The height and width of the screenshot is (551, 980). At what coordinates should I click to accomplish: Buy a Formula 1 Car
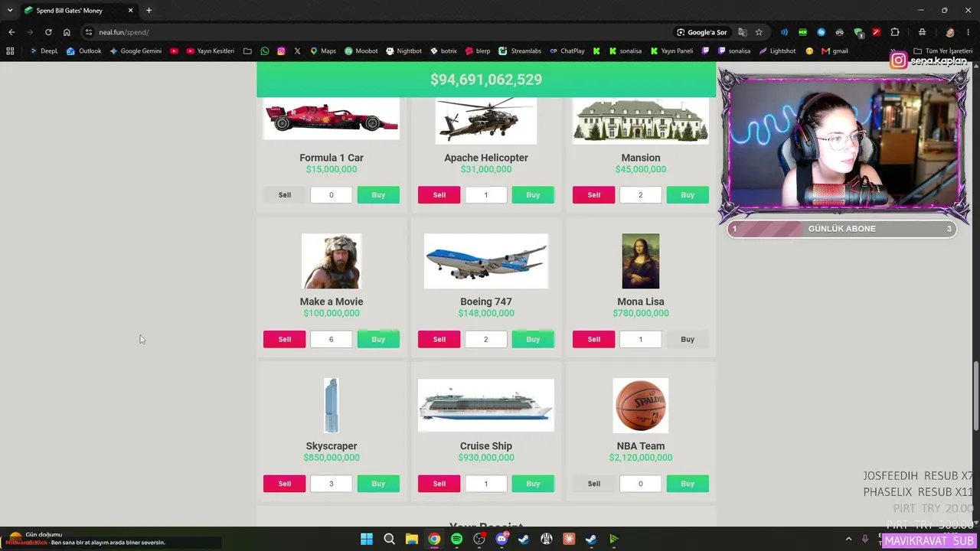[378, 195]
